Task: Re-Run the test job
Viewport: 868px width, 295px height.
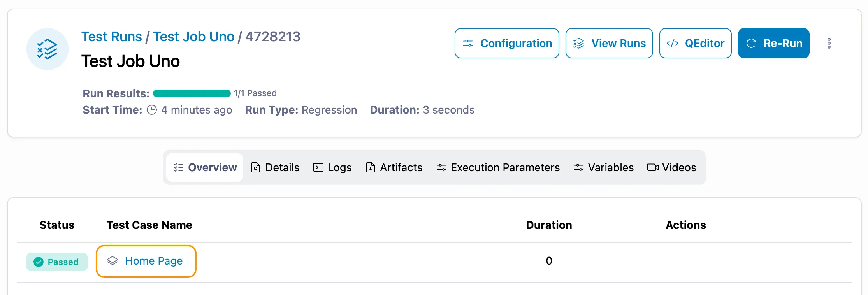Action: 773,43
